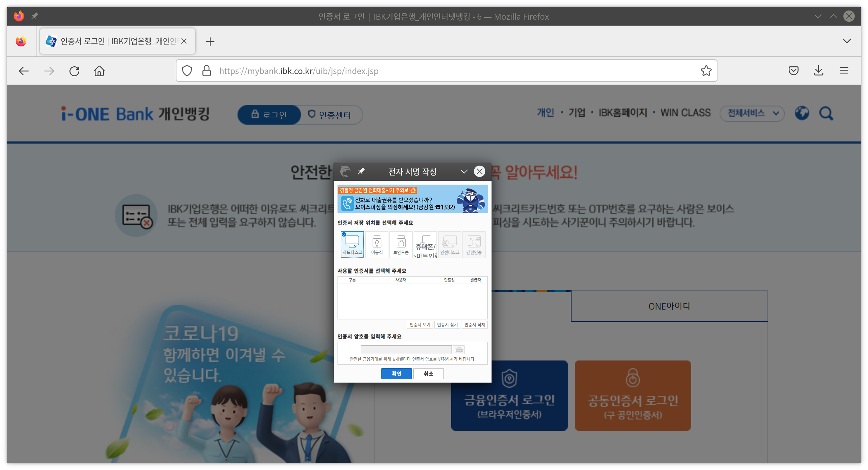
Task: Open the Save to Pocket button
Action: [794, 71]
